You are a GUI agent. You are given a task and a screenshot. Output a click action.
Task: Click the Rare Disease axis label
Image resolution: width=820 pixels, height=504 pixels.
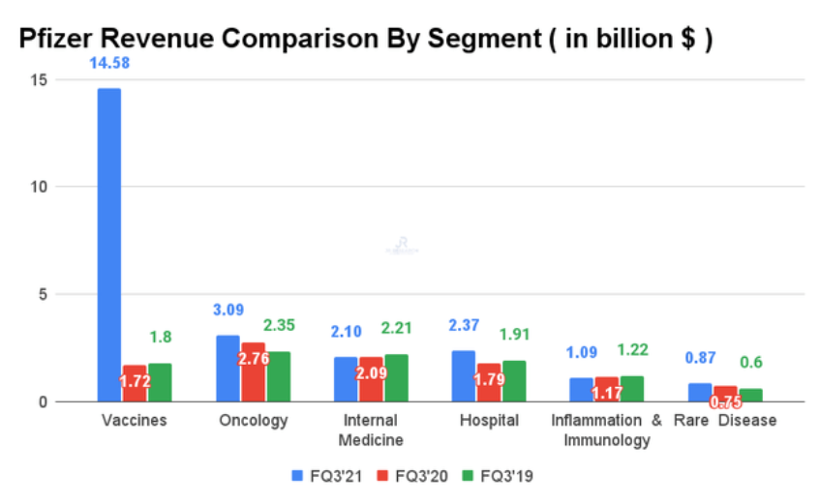[725, 421]
